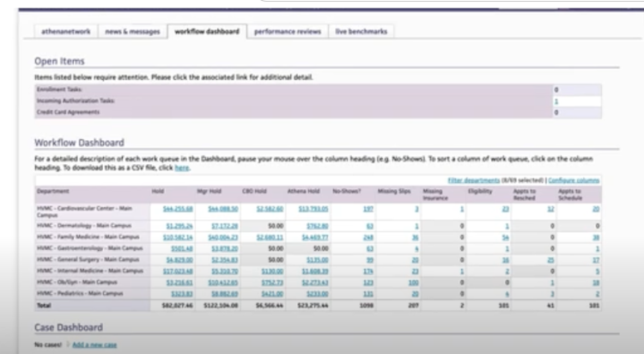644x354 pixels.
Task: Open Cardiovascular Center Appts to Resched 12
Action: tap(550, 209)
